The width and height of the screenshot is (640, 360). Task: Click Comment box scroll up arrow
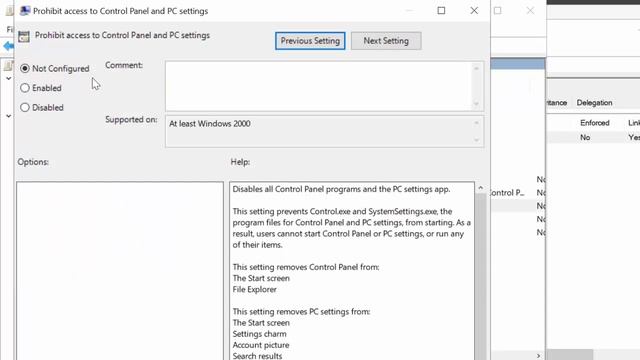tap(476, 68)
